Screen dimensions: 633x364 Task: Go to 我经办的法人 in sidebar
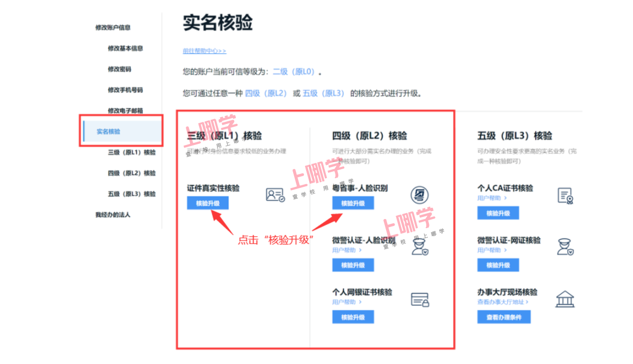click(113, 215)
